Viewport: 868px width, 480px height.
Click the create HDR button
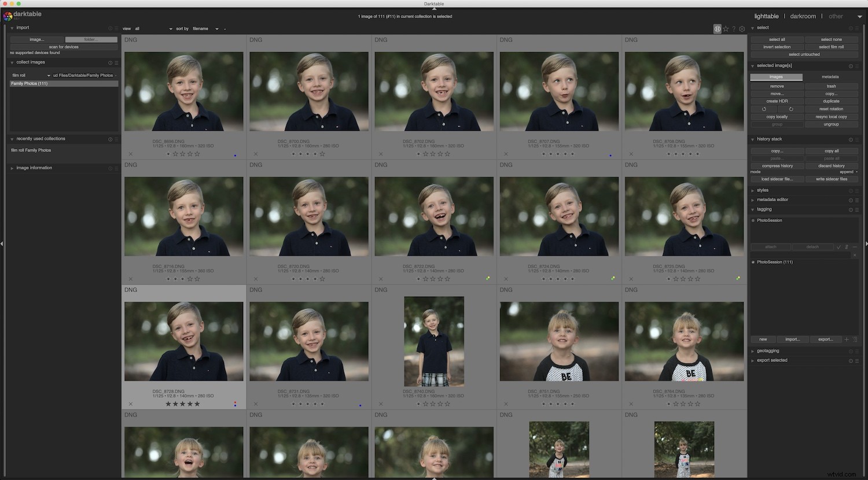coord(776,101)
